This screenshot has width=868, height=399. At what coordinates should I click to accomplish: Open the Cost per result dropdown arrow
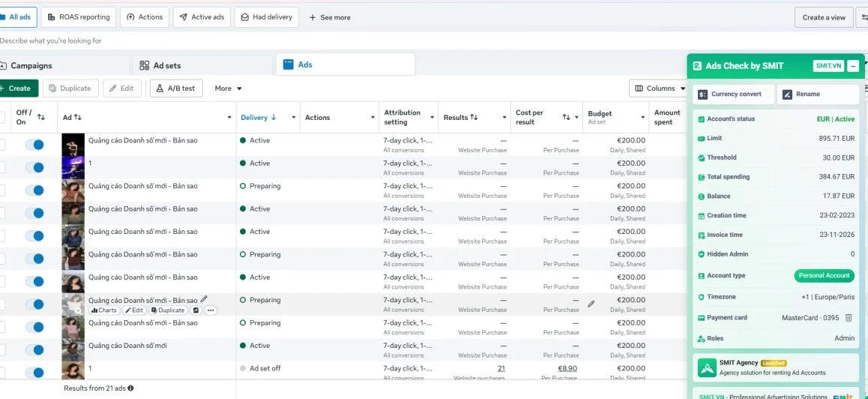click(577, 118)
